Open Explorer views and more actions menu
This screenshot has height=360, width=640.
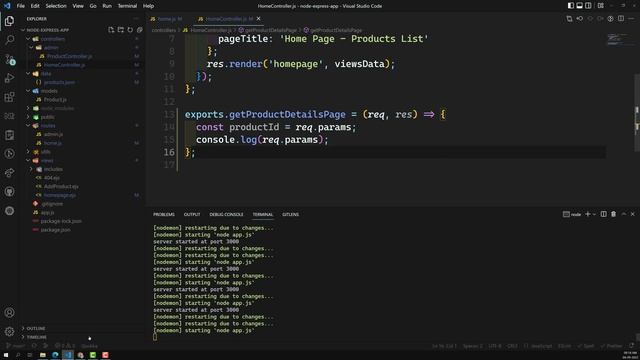pos(136,19)
